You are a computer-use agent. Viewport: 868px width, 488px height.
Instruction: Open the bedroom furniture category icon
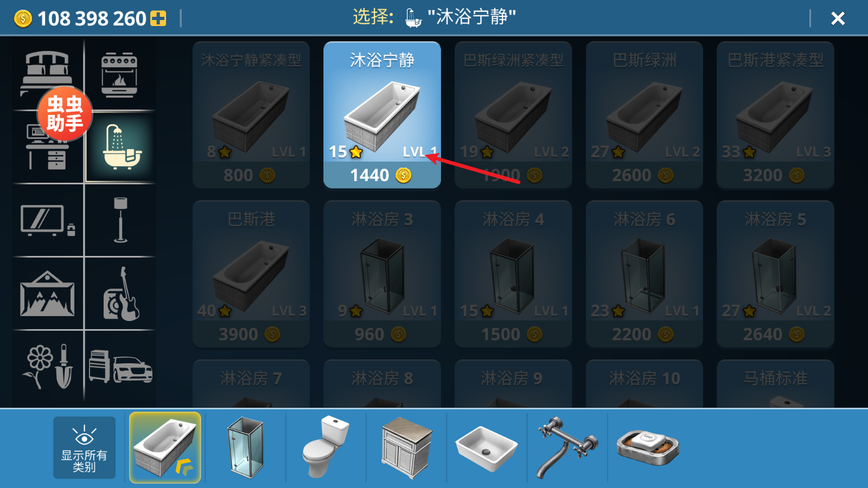click(x=47, y=74)
